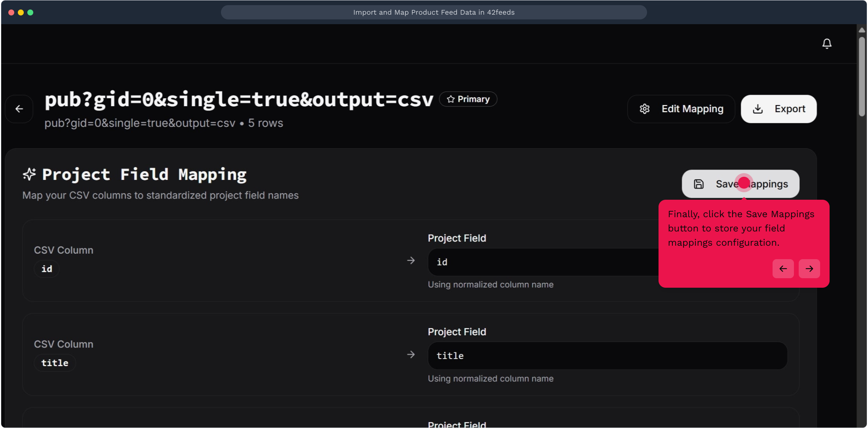The image size is (868, 428).
Task: Click the floppy disk save icon
Action: (699, 184)
